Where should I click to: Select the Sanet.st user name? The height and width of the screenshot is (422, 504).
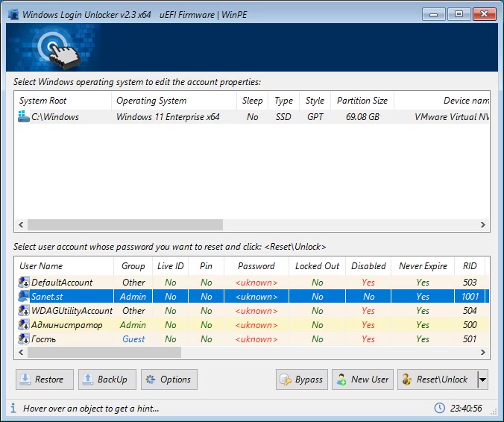(x=47, y=296)
